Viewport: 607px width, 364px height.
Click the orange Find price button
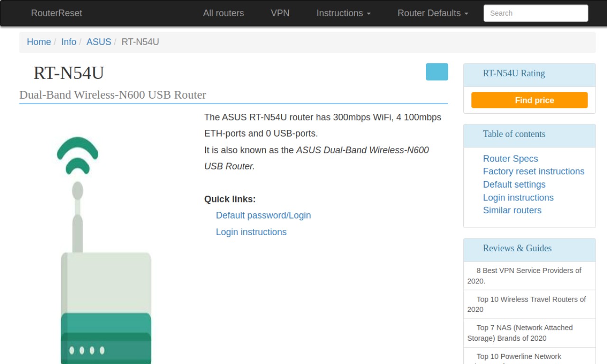click(529, 100)
